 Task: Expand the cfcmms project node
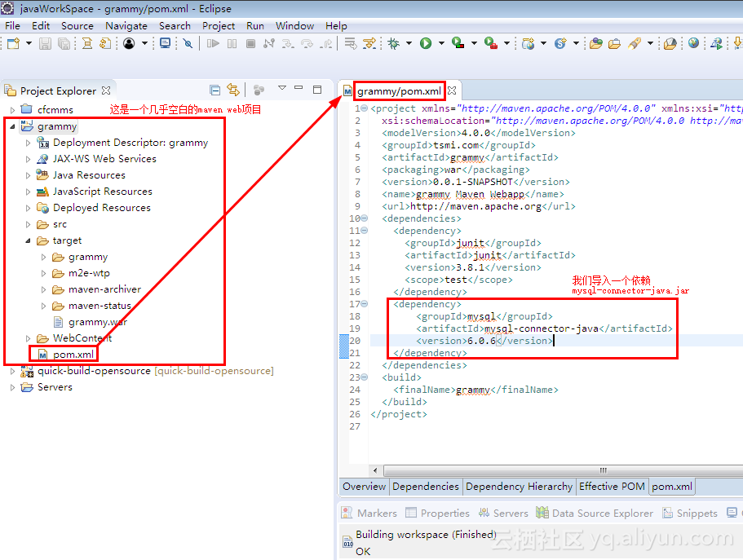12,110
